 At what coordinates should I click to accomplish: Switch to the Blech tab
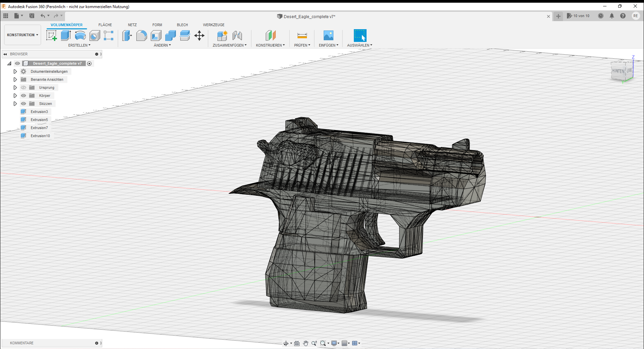point(182,25)
